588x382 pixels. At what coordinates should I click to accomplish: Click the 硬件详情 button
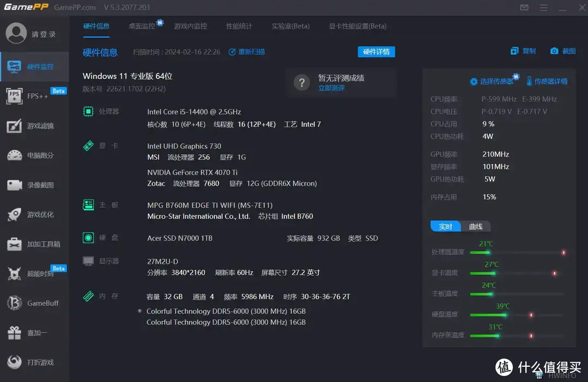pyautogui.click(x=376, y=52)
